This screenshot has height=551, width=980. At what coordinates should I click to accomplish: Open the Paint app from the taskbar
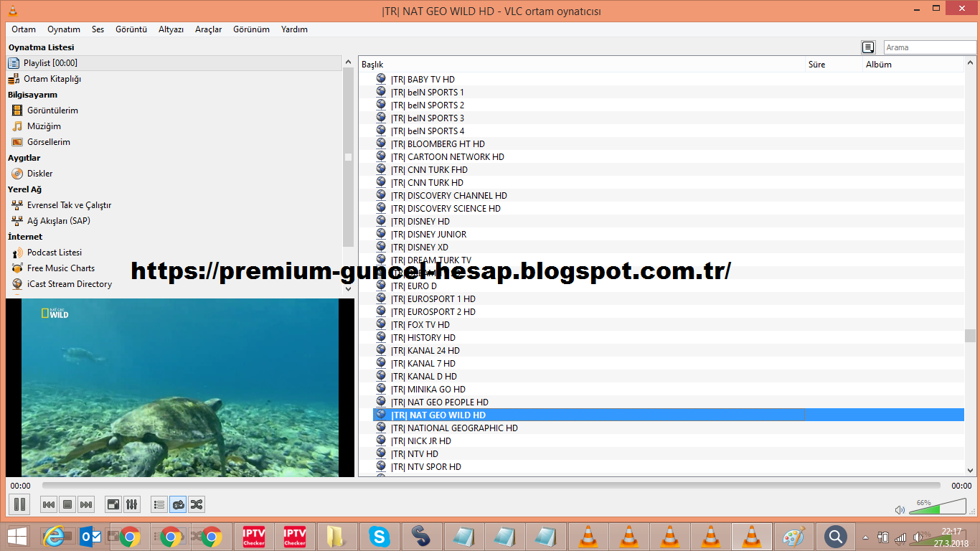pyautogui.click(x=793, y=536)
